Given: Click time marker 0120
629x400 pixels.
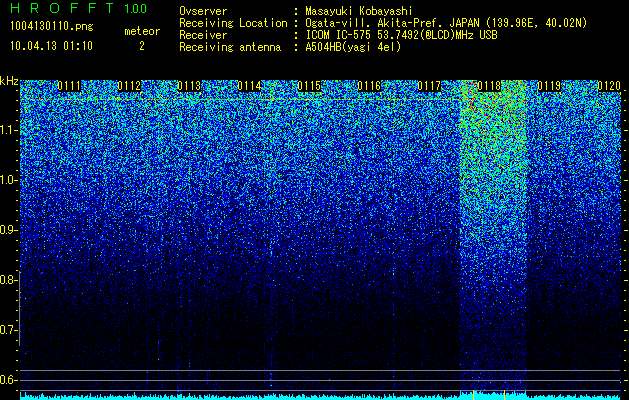Looking at the screenshot, I should coord(609,86).
